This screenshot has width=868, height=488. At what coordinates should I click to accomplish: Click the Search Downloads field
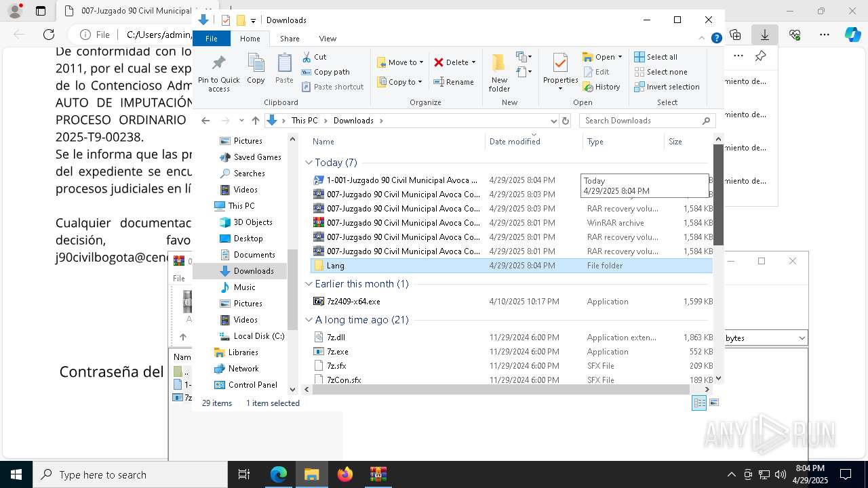(x=648, y=121)
